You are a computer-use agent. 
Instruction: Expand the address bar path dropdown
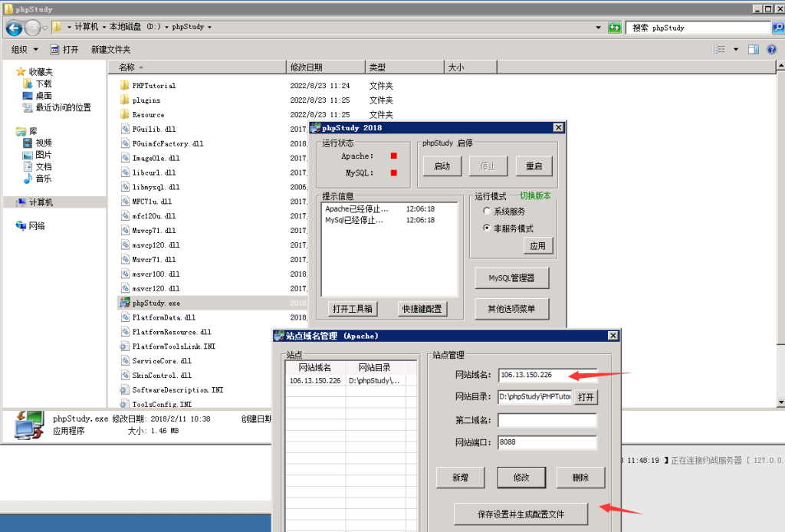598,27
